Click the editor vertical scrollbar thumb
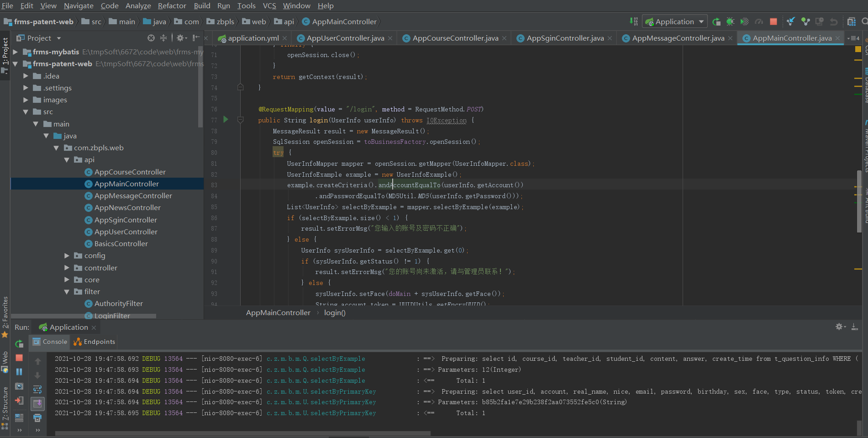This screenshot has width=868, height=438. click(859, 201)
